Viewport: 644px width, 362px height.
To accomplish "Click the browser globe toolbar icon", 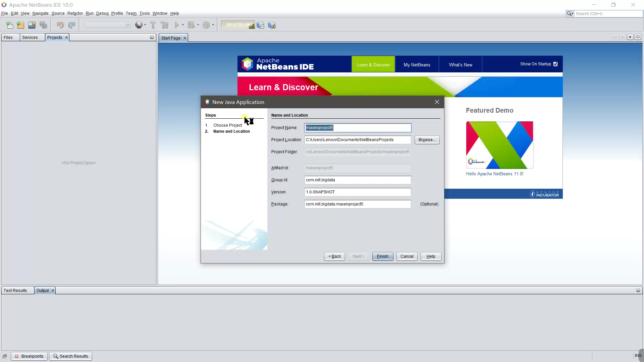I will point(139,25).
